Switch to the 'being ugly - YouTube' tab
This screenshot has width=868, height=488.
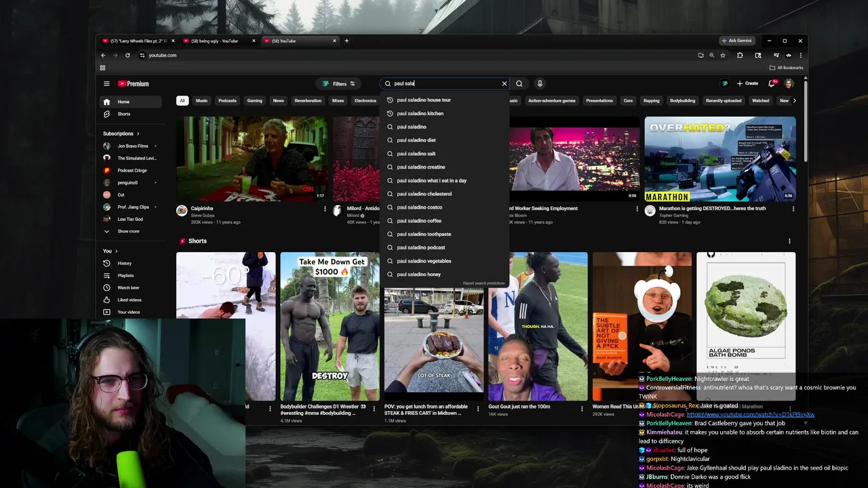(x=214, y=41)
